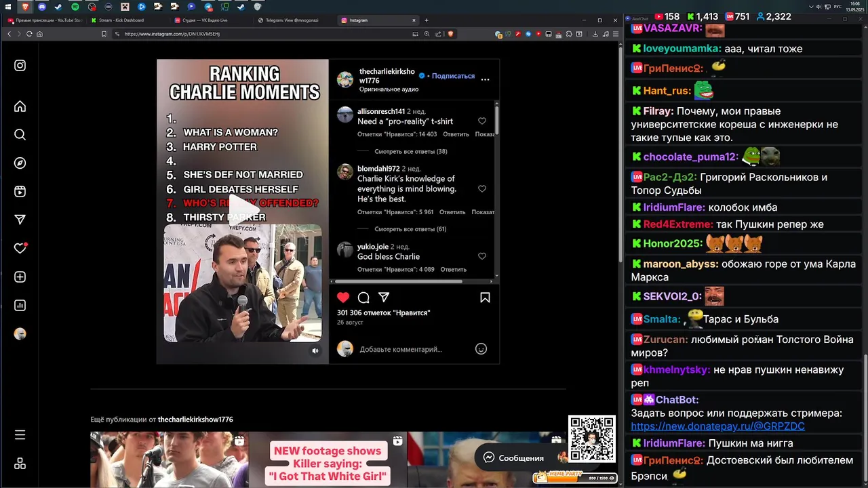Open first related post thumbnail with students
868x488 pixels.
(169, 460)
